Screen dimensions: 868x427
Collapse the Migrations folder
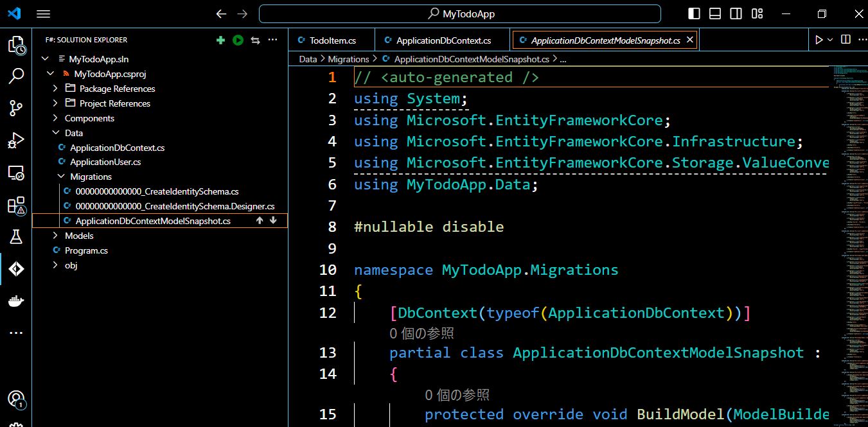[62, 176]
